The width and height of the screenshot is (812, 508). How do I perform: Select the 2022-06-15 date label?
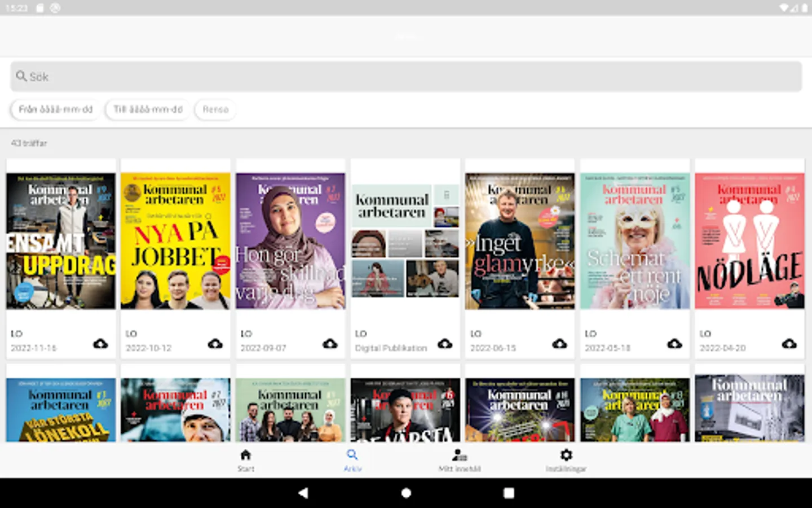point(493,348)
